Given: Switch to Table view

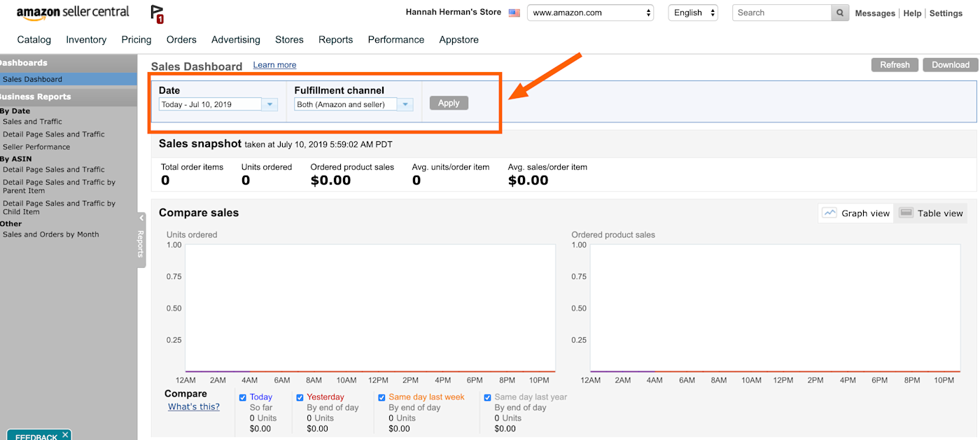Looking at the screenshot, I should 931,213.
